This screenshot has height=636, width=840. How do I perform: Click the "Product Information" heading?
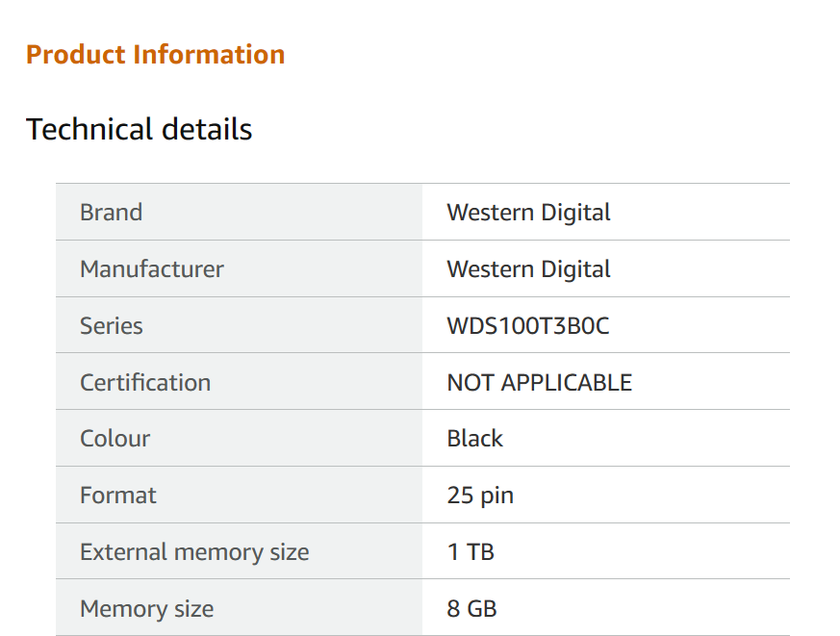155,55
